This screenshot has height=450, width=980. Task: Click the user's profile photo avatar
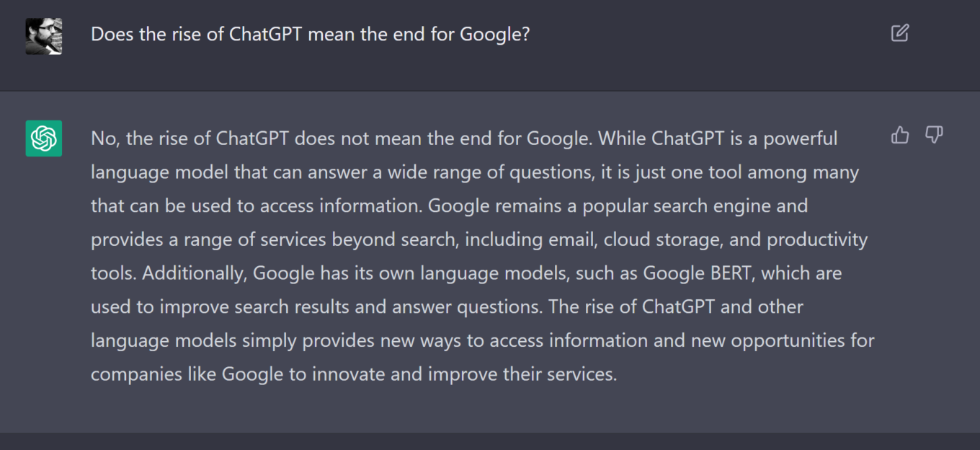pos(44,36)
